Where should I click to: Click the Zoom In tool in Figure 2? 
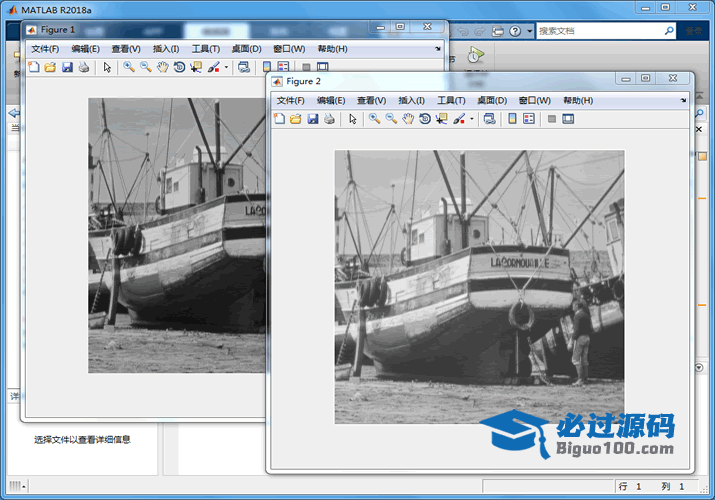[374, 119]
